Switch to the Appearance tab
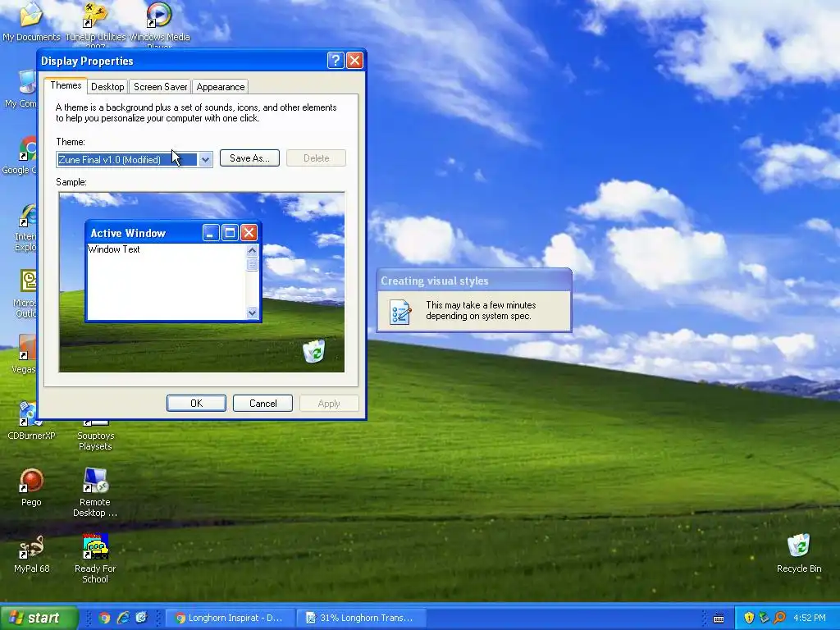The image size is (840, 630). pyautogui.click(x=220, y=87)
